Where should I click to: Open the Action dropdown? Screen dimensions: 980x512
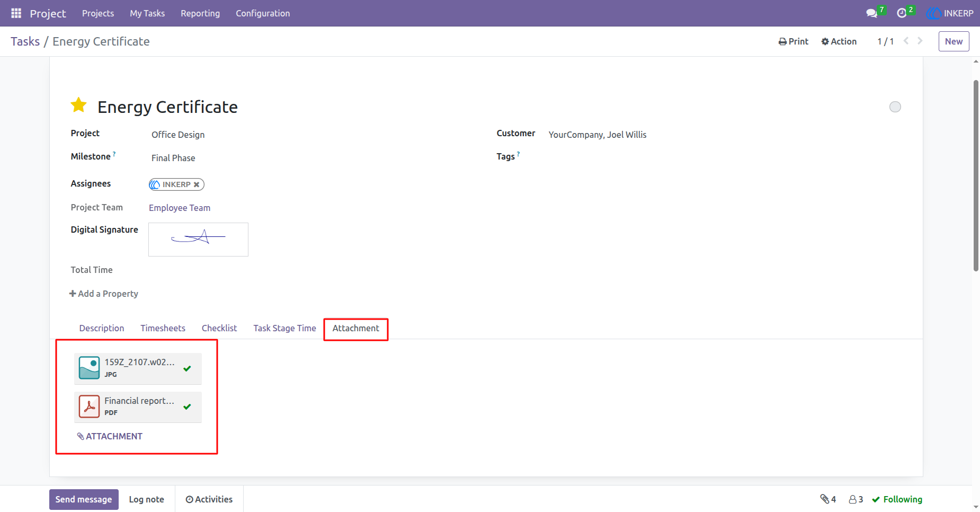pos(839,41)
